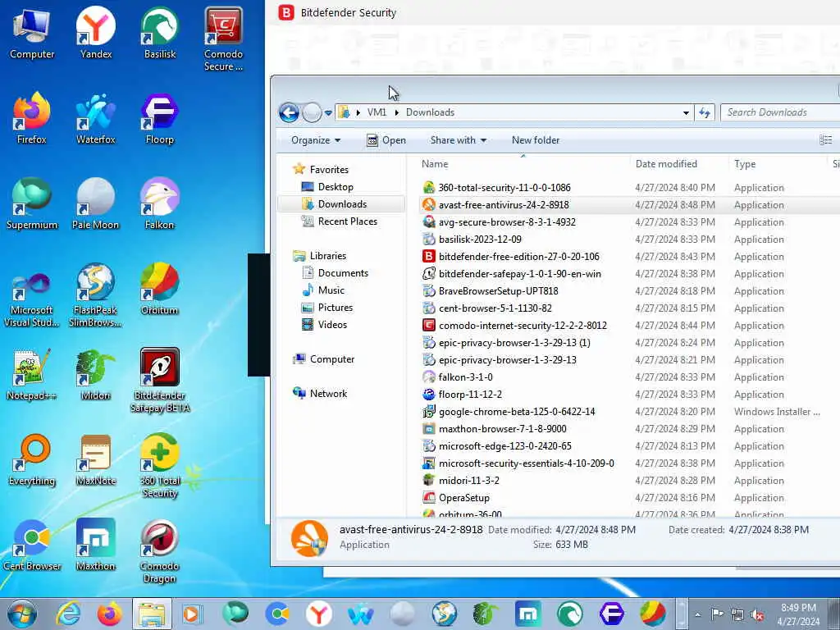Click the refresh button beside the address bar
The height and width of the screenshot is (630, 840).
[x=705, y=112]
